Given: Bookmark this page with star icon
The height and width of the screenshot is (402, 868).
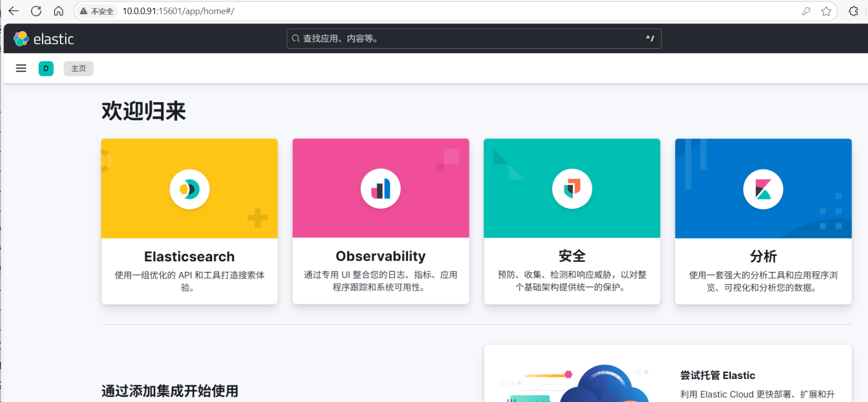Looking at the screenshot, I should click(x=826, y=11).
